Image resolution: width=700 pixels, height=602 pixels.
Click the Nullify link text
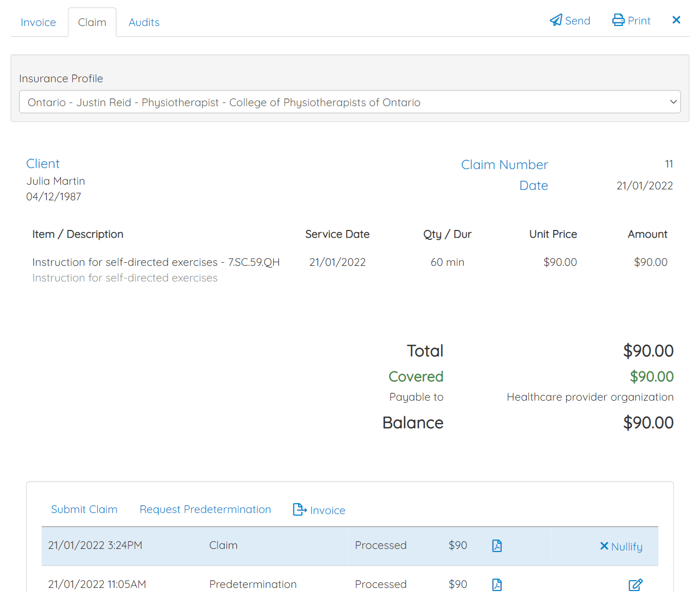pyautogui.click(x=627, y=546)
